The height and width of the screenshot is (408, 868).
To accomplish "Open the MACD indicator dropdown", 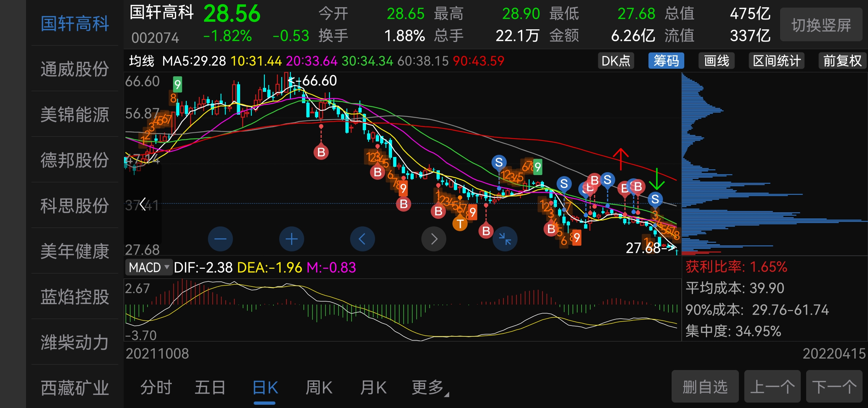I will point(149,268).
